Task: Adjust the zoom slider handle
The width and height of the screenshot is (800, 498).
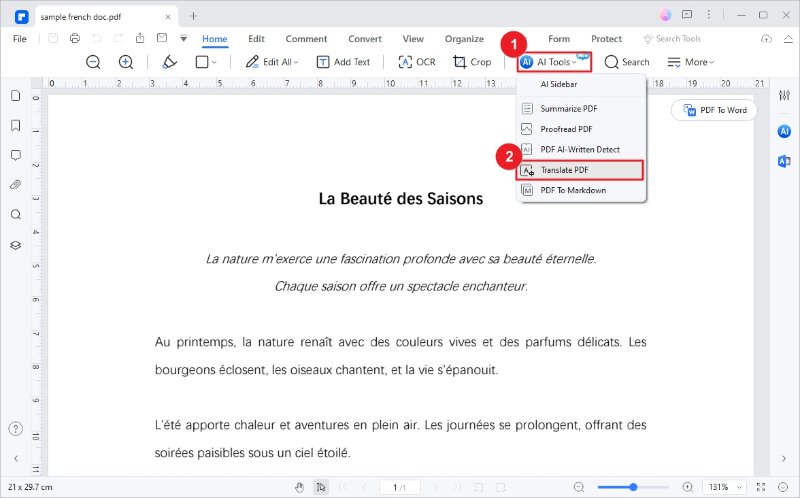Action: [633, 487]
